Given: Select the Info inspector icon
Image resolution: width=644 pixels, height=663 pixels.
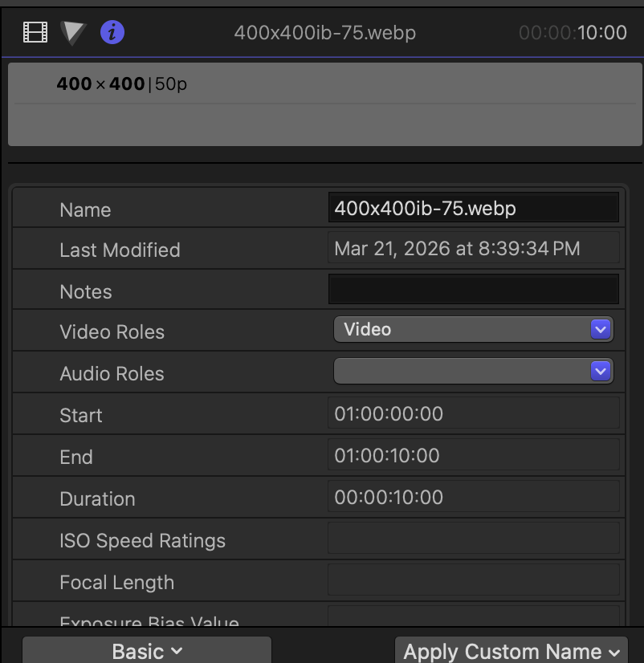Looking at the screenshot, I should (112, 32).
